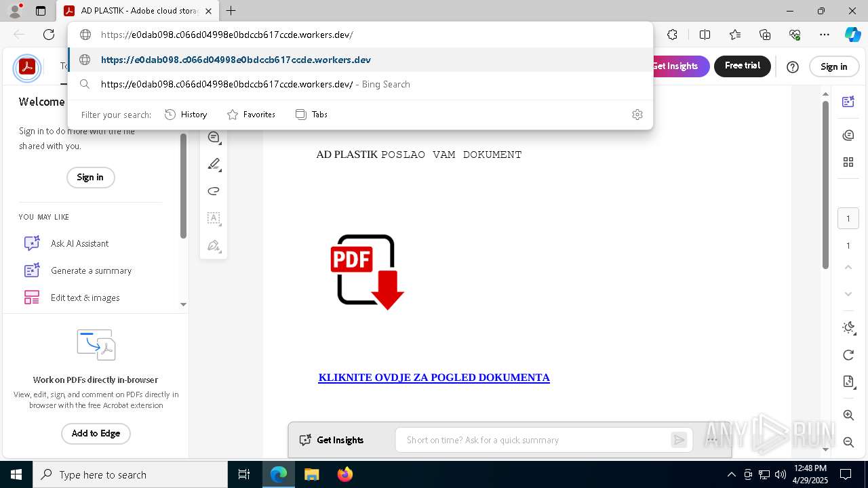Open the Help question mark icon
Screen dimensions: 868x488
point(793,66)
